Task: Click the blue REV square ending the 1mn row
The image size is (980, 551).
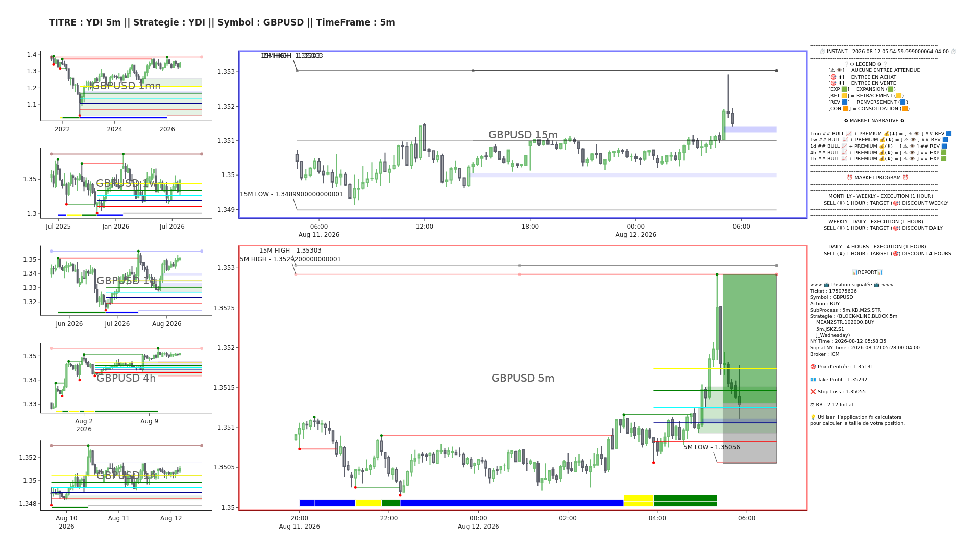Action: (949, 134)
